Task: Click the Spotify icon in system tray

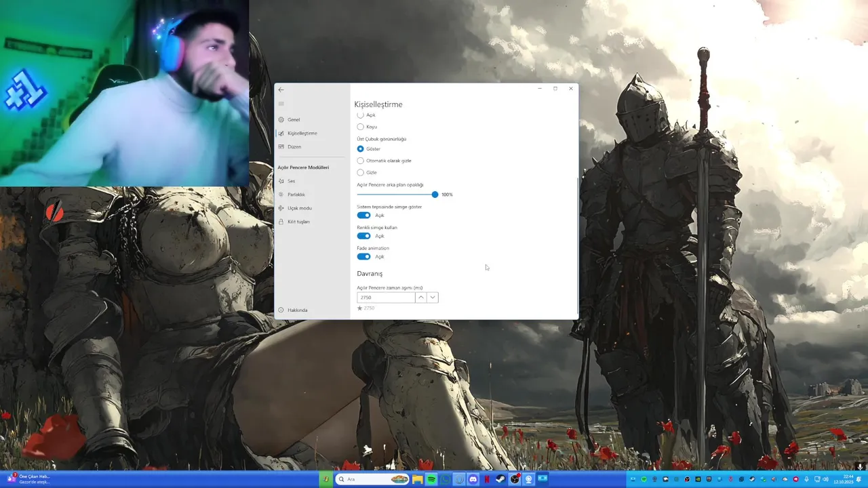Action: click(644, 479)
